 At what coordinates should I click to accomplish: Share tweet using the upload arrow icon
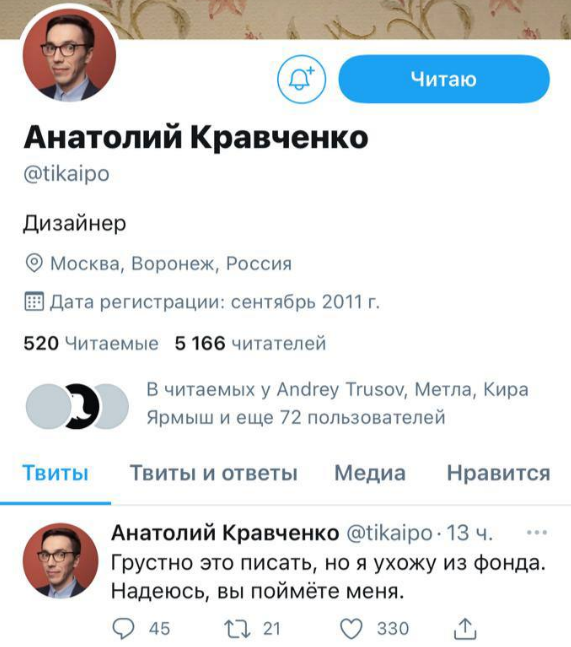pyautogui.click(x=465, y=628)
